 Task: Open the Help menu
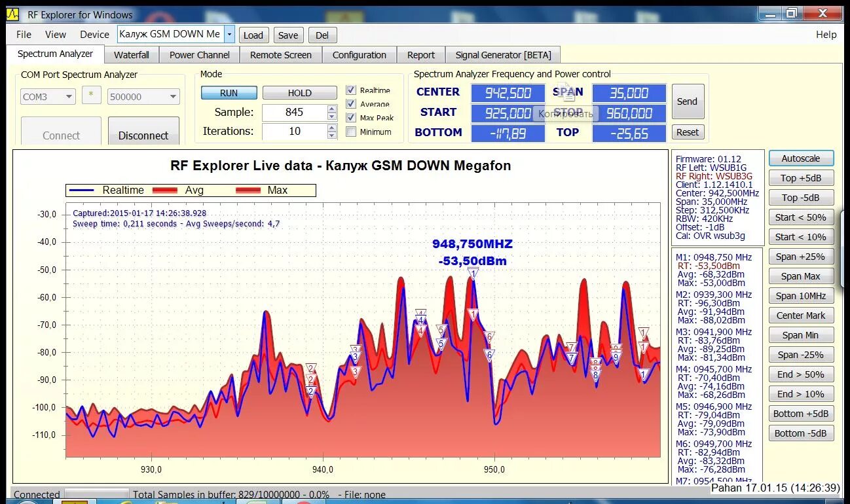pos(826,34)
